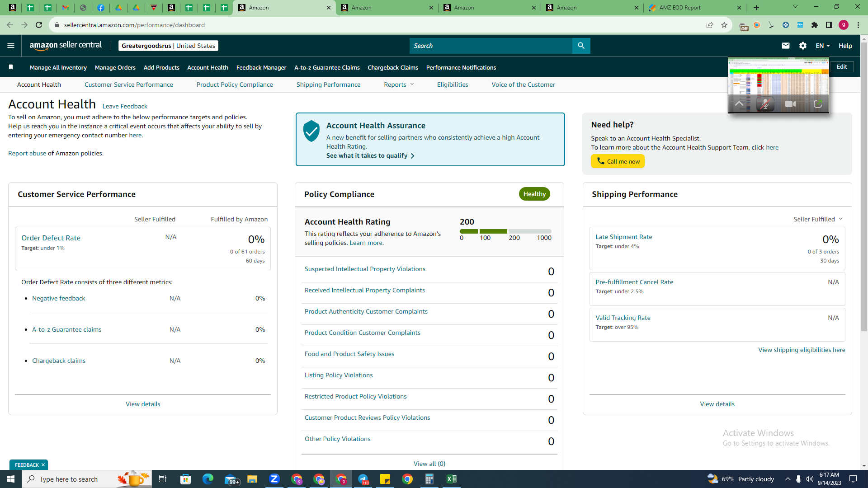The width and height of the screenshot is (868, 488).
Task: Open Sticky Notes from the taskbar
Action: [385, 479]
